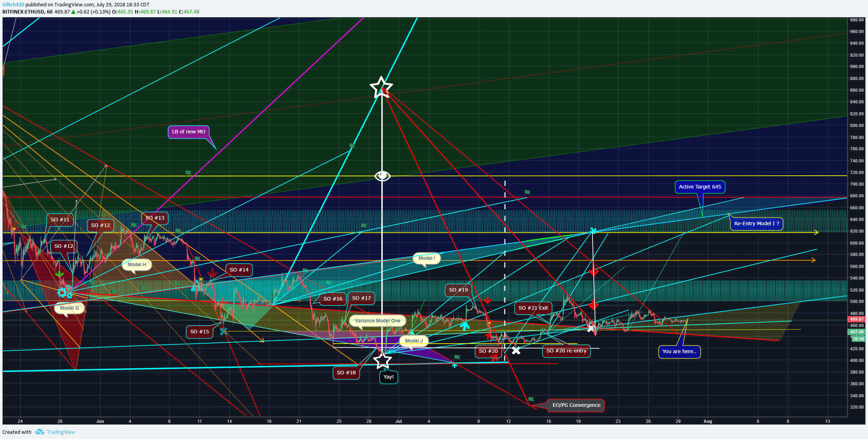Click the You are here.. callout
Image resolution: width=868 pixels, height=439 pixels.
click(x=680, y=352)
